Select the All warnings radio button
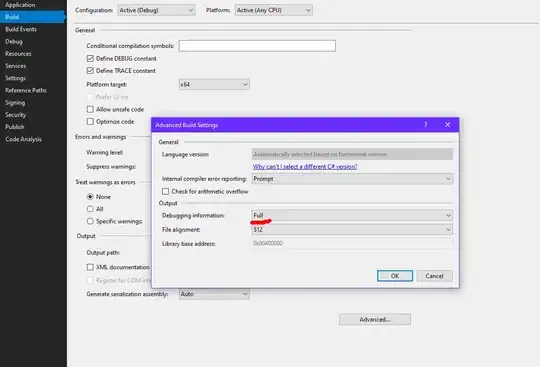 [90, 209]
